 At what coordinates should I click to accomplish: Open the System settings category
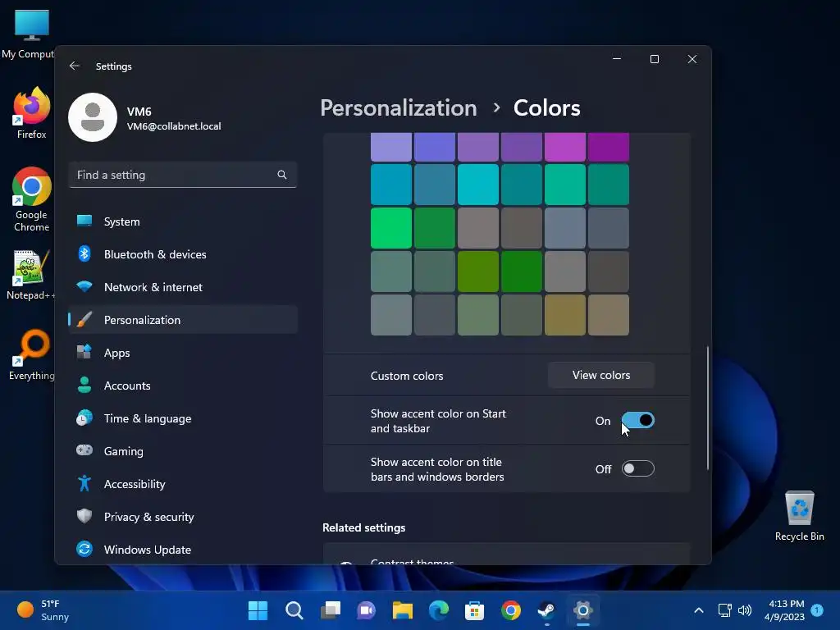click(183, 221)
